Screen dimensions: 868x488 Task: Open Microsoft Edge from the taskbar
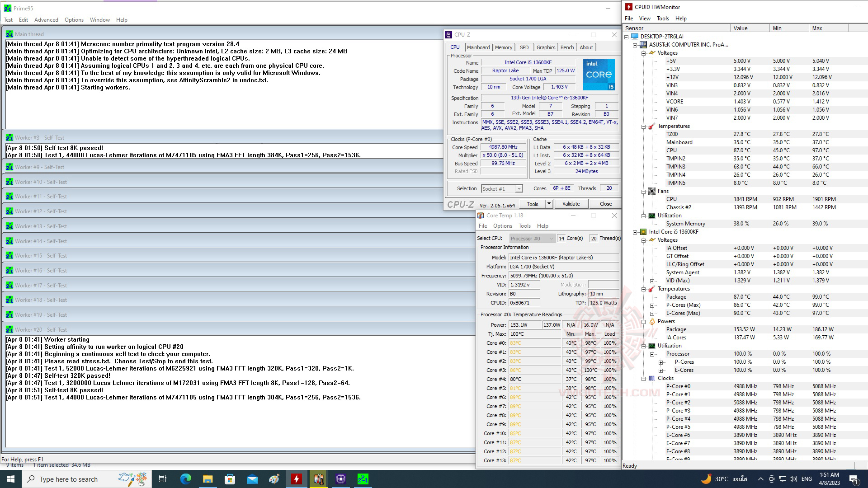pos(185,479)
